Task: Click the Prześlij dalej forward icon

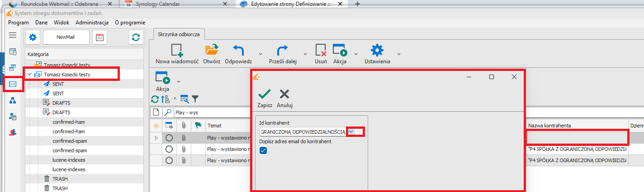Action: pyautogui.click(x=282, y=50)
